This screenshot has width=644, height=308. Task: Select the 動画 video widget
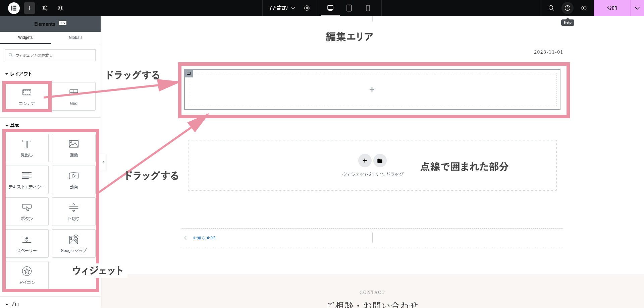pos(74,180)
